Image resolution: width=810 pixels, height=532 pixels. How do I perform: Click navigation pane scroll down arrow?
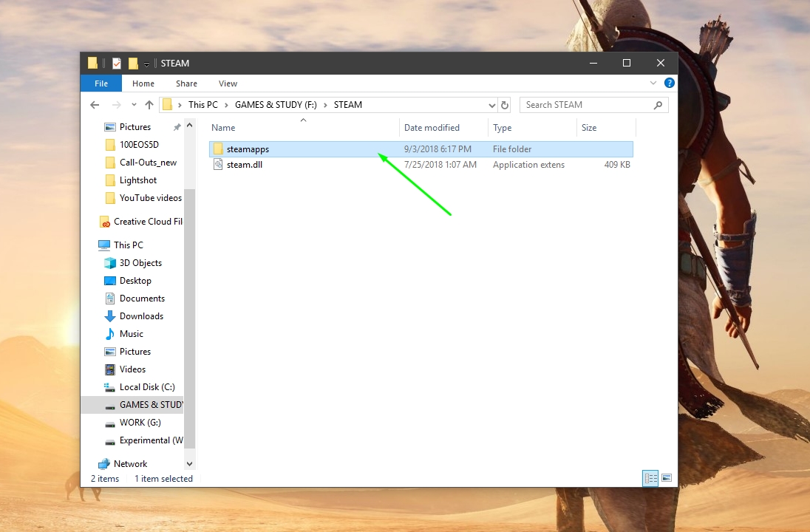190,464
